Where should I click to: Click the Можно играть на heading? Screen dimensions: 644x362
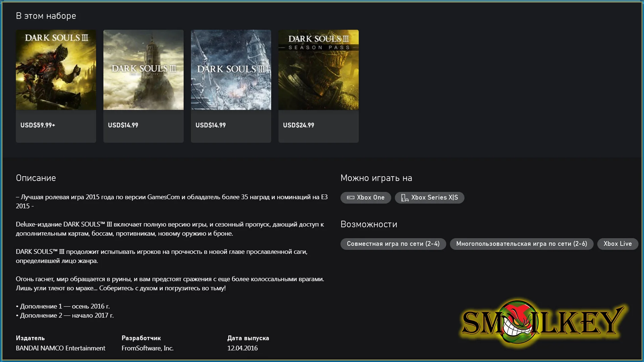coord(376,178)
